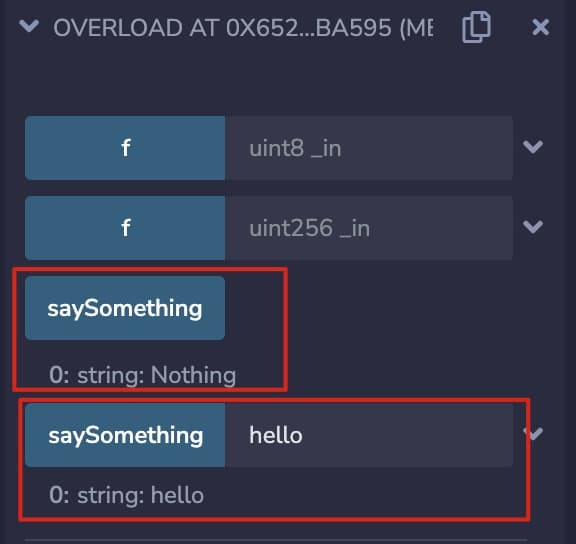Focus the uint8 _in input field
The height and width of the screenshot is (544, 576).
(x=369, y=148)
